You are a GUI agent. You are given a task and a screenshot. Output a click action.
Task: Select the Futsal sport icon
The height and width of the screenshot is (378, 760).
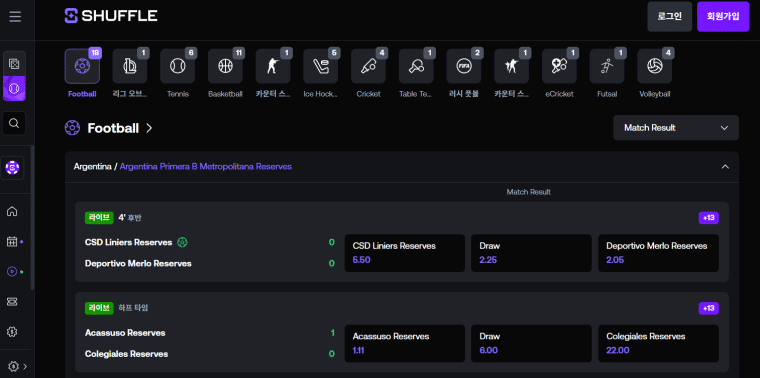click(607, 66)
